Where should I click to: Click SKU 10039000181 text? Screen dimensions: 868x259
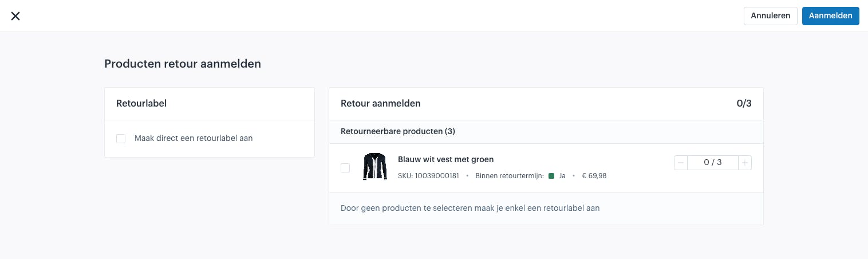click(x=428, y=176)
